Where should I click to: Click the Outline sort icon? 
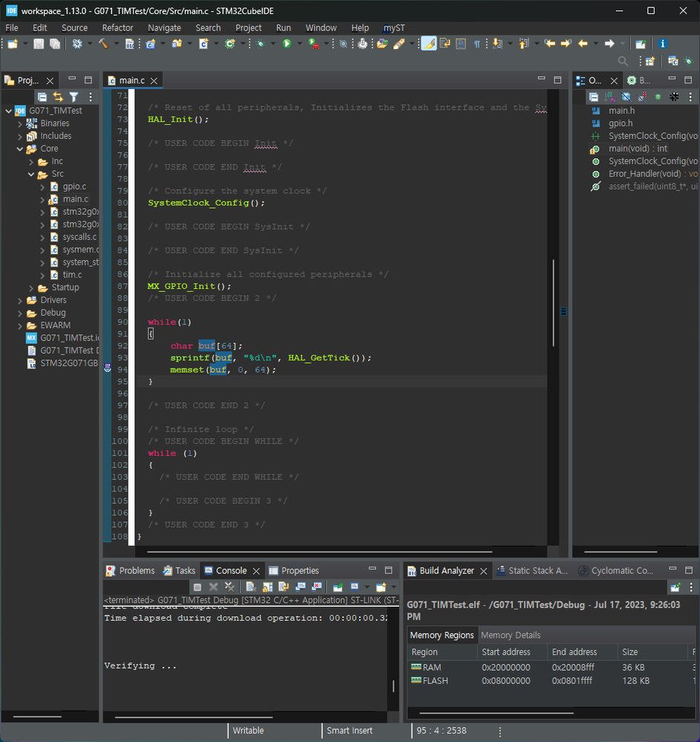(x=609, y=97)
